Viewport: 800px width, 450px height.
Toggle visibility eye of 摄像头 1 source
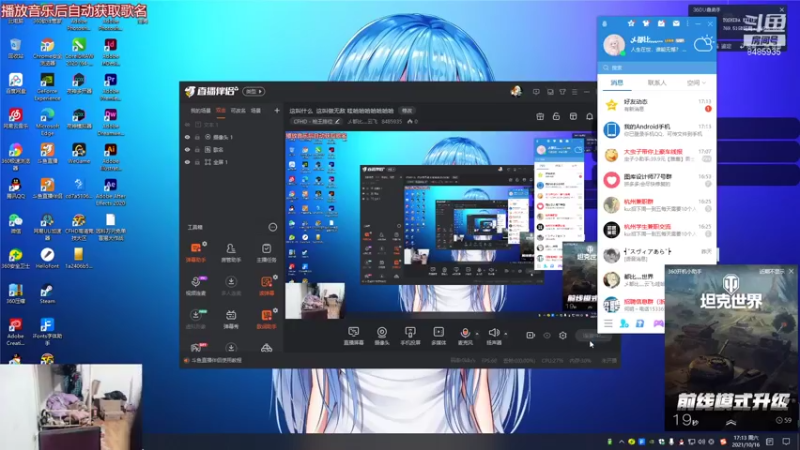[x=187, y=137]
